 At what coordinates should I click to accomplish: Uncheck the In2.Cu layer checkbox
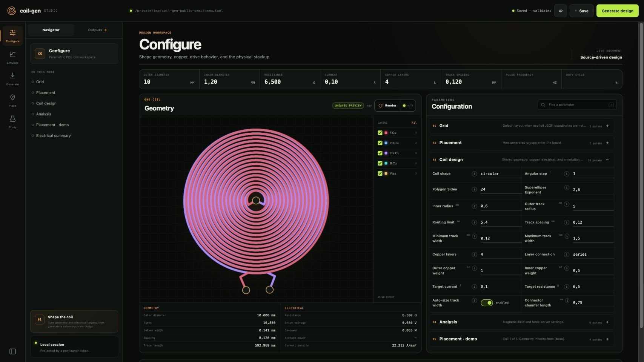coord(380,153)
